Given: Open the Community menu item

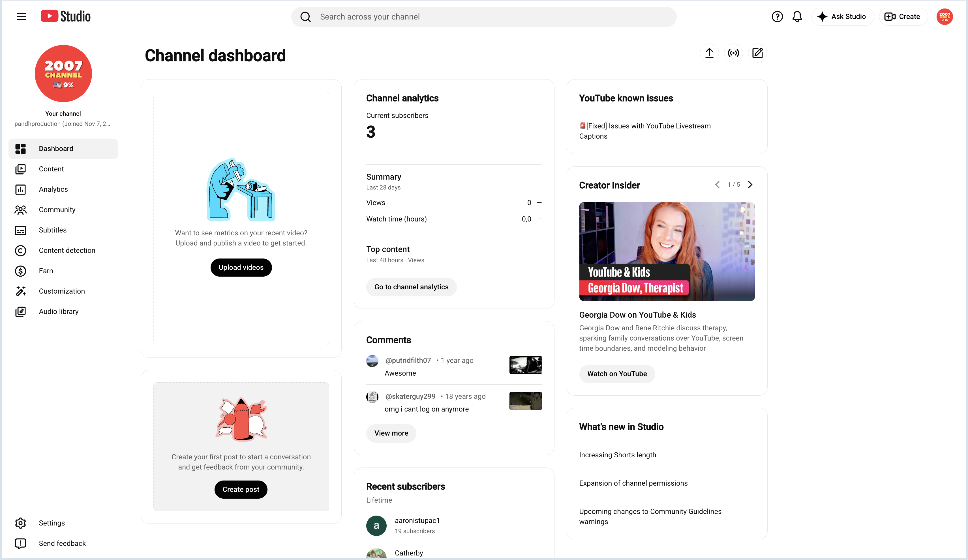Looking at the screenshot, I should coord(63,210).
